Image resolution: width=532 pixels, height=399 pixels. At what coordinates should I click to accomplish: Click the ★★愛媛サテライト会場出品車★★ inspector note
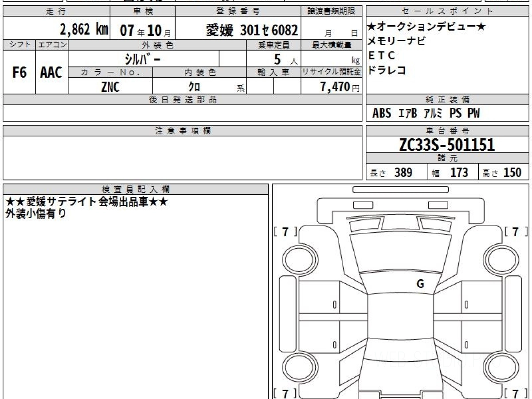tap(86, 202)
